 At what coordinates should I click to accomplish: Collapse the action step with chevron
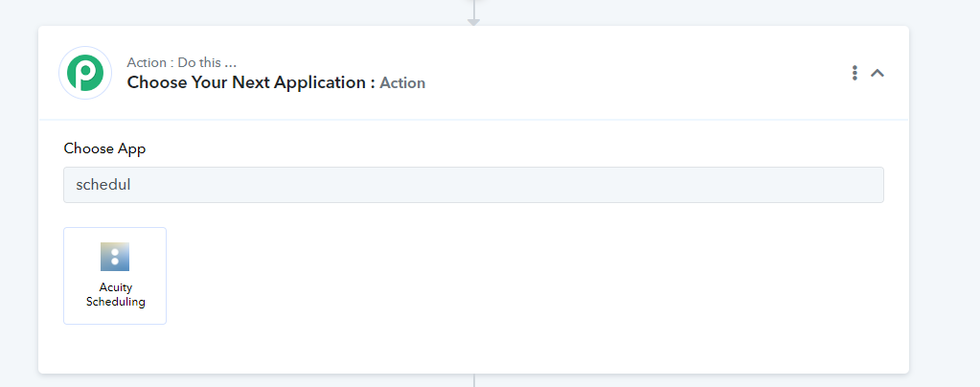(877, 73)
